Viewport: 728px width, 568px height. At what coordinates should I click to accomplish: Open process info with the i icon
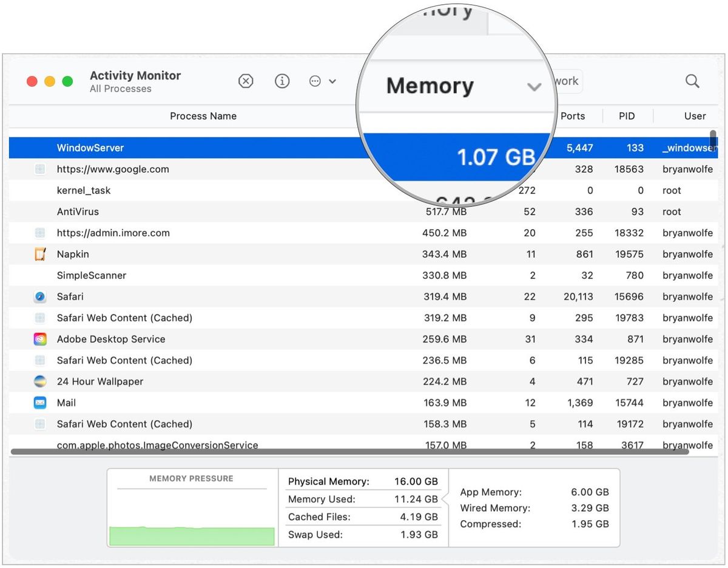click(282, 81)
